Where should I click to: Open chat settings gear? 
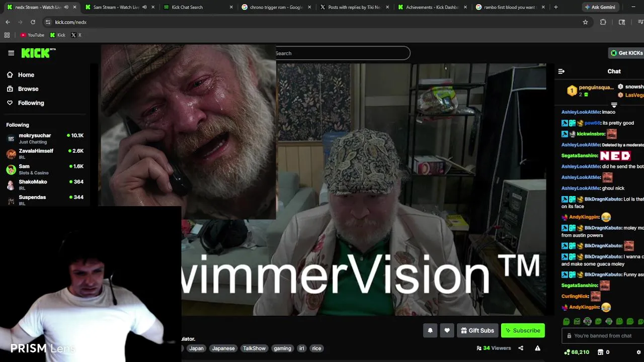[638, 352]
